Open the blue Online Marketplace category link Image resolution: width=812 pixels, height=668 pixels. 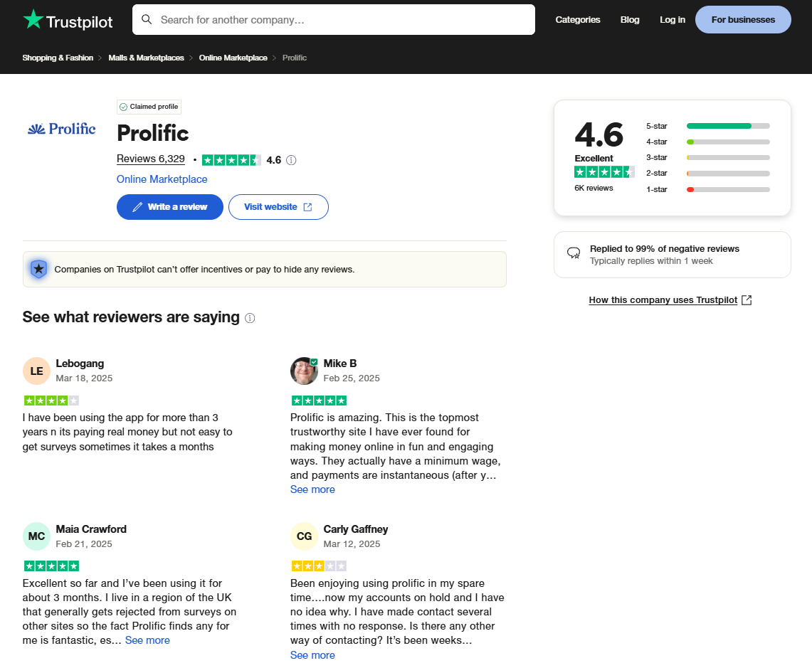[x=162, y=179]
